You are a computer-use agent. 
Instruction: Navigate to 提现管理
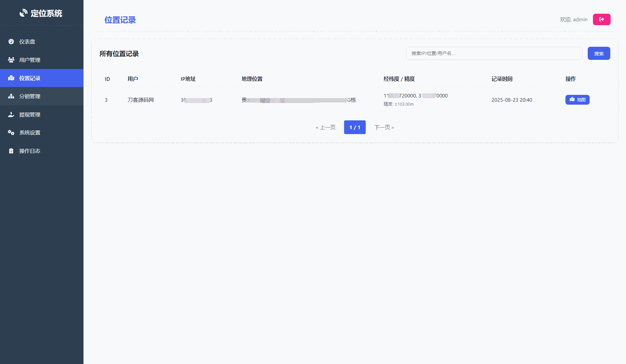[42, 114]
